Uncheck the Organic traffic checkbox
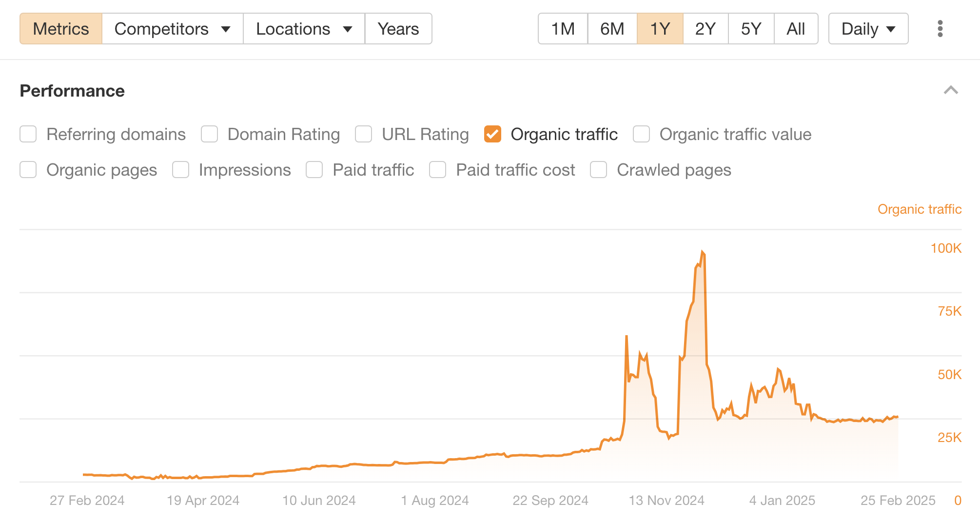This screenshot has width=980, height=523. tap(492, 134)
